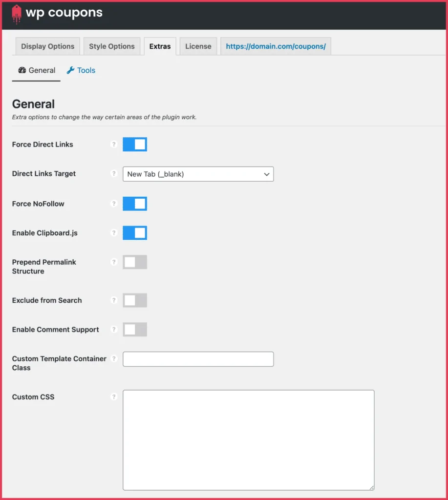Image resolution: width=448 pixels, height=500 pixels.
Task: Click into the Custom CSS text area
Action: (248, 439)
